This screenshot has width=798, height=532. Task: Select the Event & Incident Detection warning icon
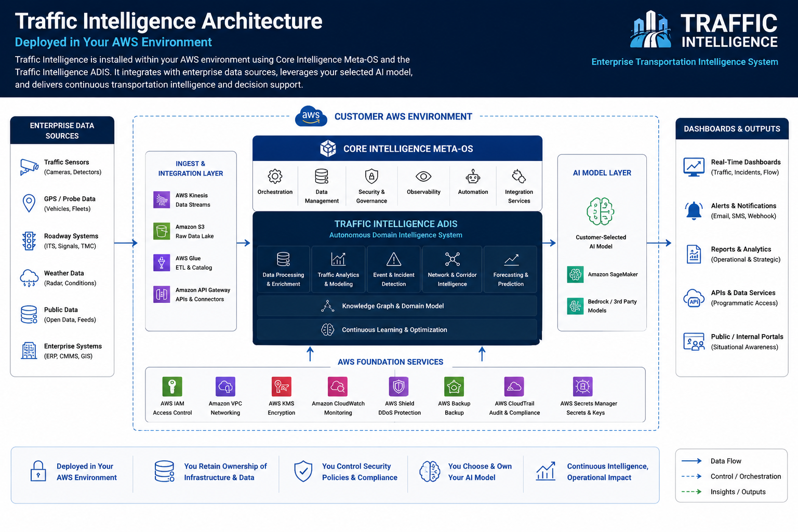[x=394, y=259]
